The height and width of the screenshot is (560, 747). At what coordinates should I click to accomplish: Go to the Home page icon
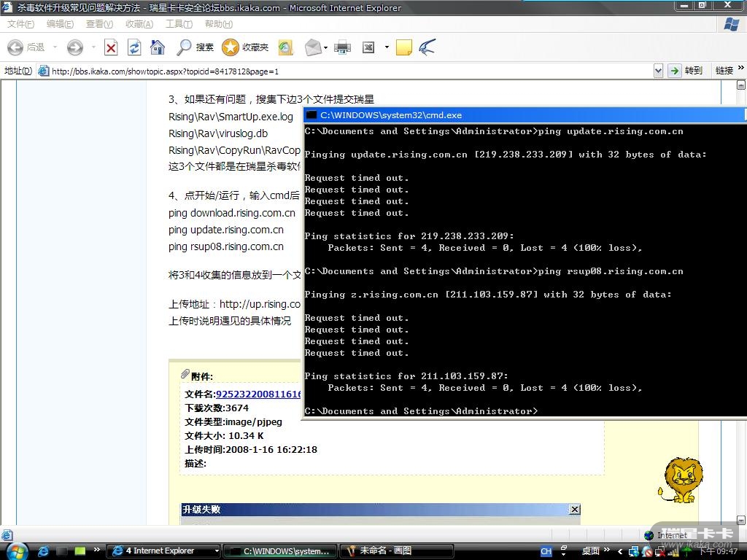[x=158, y=47]
